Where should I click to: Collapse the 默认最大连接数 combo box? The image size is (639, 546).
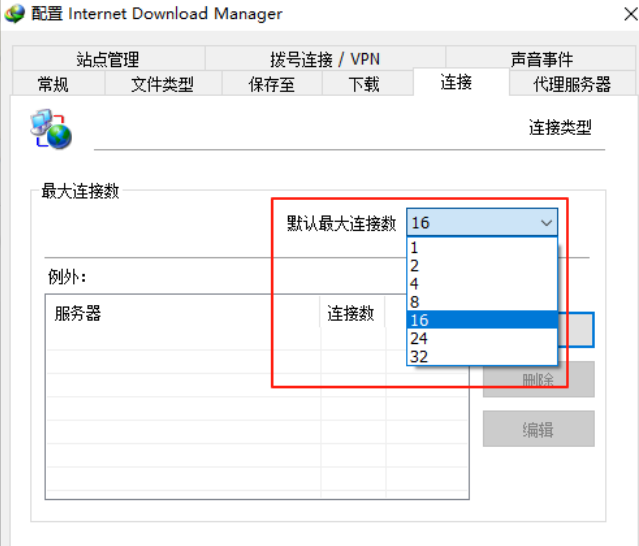(482, 222)
